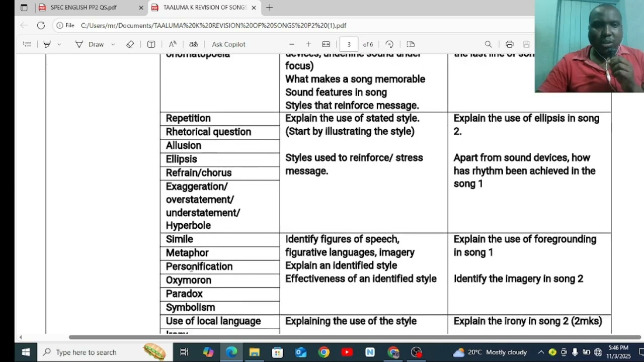Open a new browser tab
644x362 pixels.
coord(270,8)
